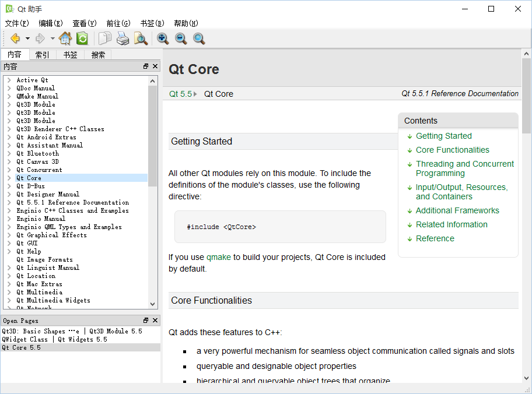Expand the Qt Bluetooth tree node
Viewport: 532px width, 394px height.
9,153
